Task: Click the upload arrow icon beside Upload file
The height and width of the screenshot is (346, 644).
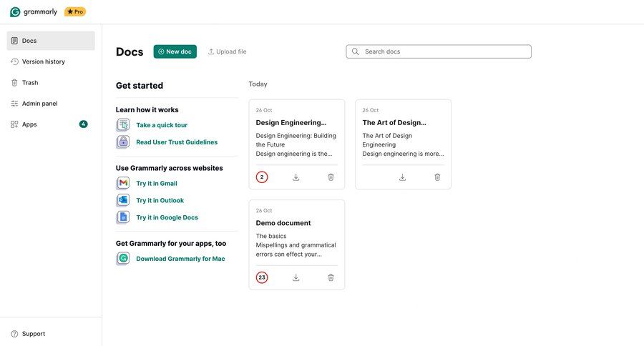Action: 210,51
